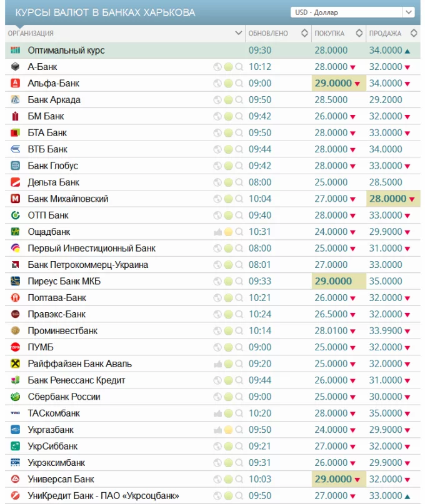Open the USD - Доллар currency dropdown
The height and width of the screenshot is (504, 425).
(352, 12)
